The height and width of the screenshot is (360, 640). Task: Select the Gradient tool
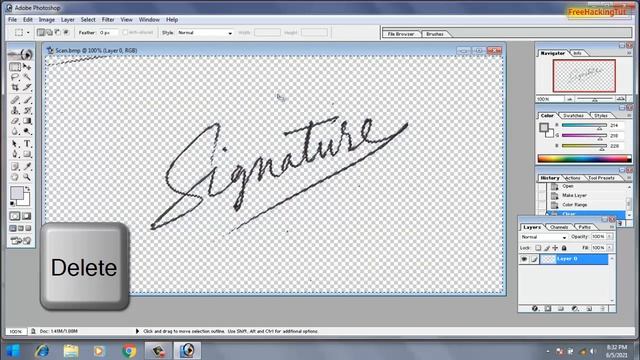27,121
